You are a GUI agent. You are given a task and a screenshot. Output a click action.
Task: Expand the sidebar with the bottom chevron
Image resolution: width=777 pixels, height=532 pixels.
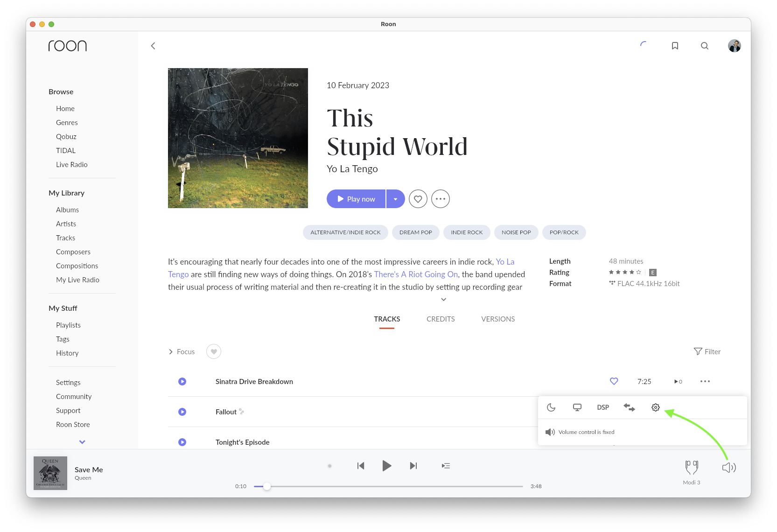pyautogui.click(x=82, y=442)
